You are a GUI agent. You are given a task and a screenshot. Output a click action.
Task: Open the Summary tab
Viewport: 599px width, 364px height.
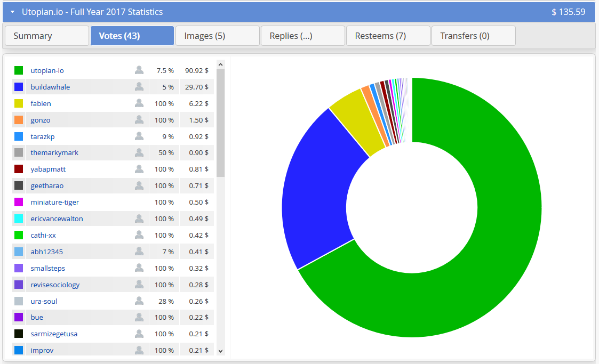47,36
